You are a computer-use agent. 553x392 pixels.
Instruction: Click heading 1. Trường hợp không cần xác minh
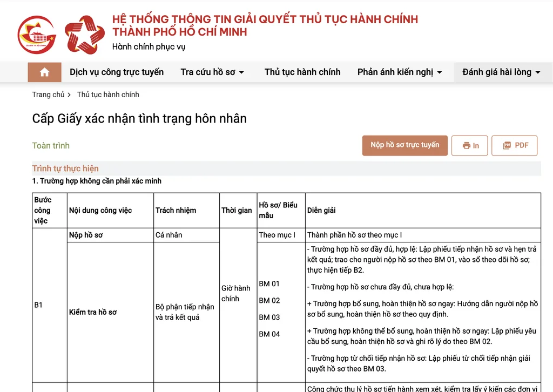tap(97, 181)
